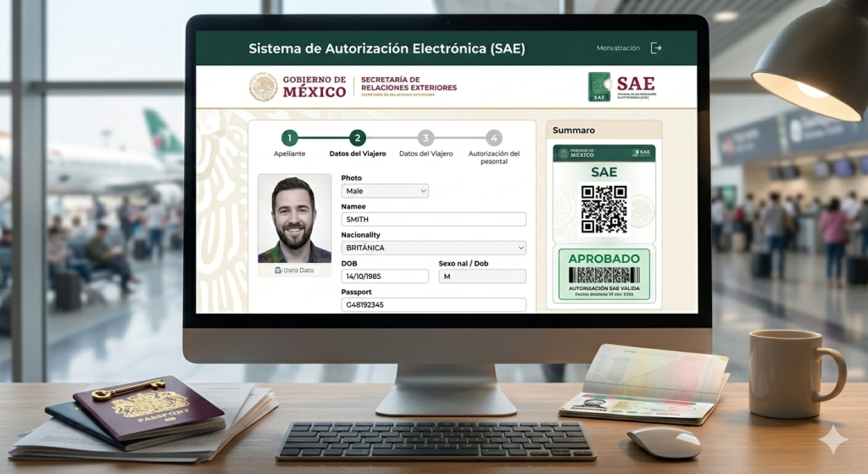The height and width of the screenshot is (474, 868).
Task: Go to step 4 Autorización circle
Action: click(494, 137)
